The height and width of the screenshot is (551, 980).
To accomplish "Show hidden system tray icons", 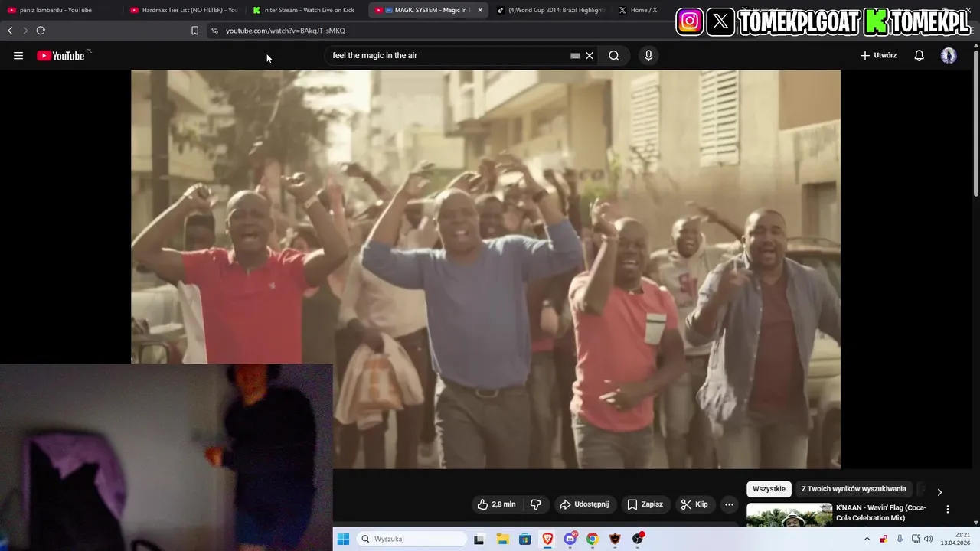I will coord(867,539).
